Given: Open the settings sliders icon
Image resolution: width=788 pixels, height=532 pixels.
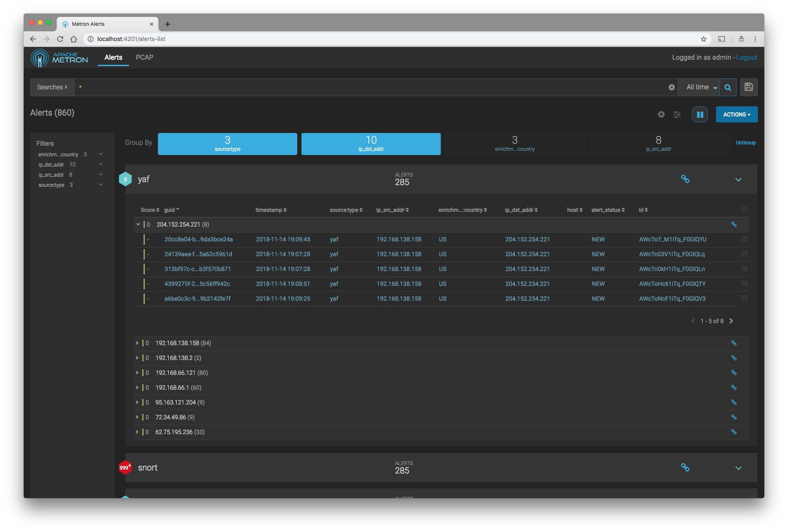Looking at the screenshot, I should point(677,114).
